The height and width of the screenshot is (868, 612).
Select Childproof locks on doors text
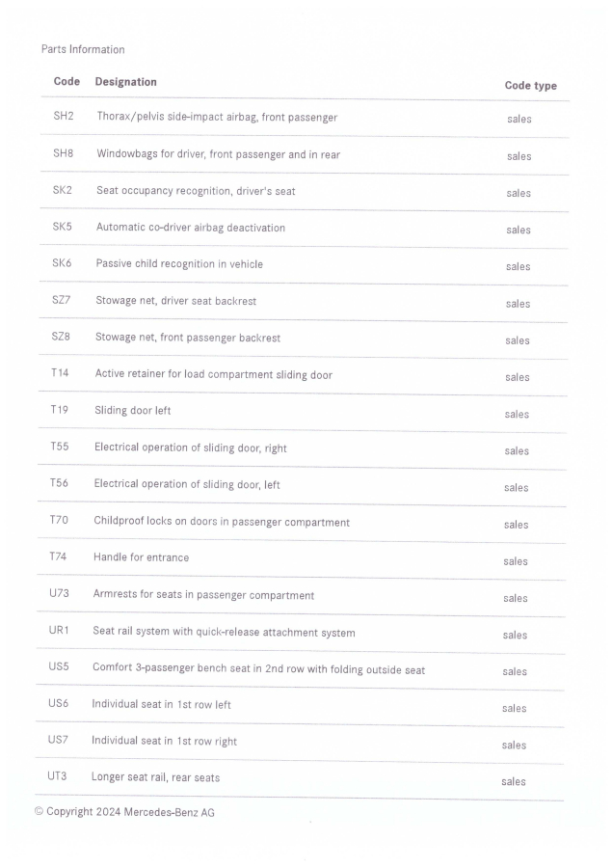222,522
